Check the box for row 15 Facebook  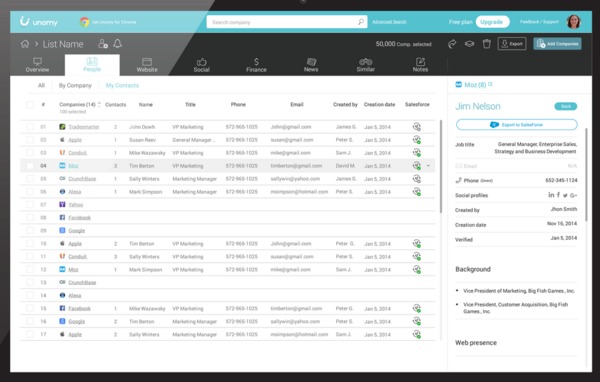30,308
